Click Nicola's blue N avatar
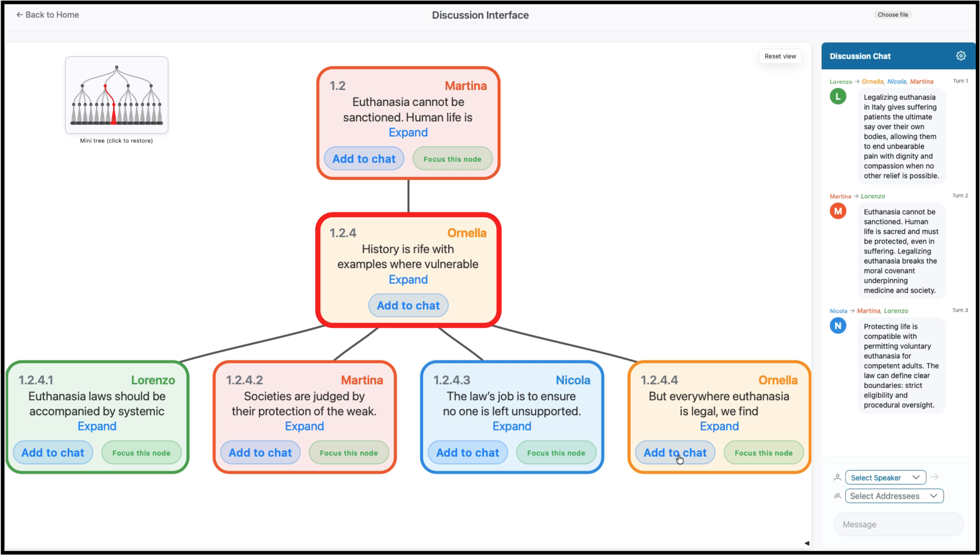Image resolution: width=980 pixels, height=555 pixels. (838, 326)
